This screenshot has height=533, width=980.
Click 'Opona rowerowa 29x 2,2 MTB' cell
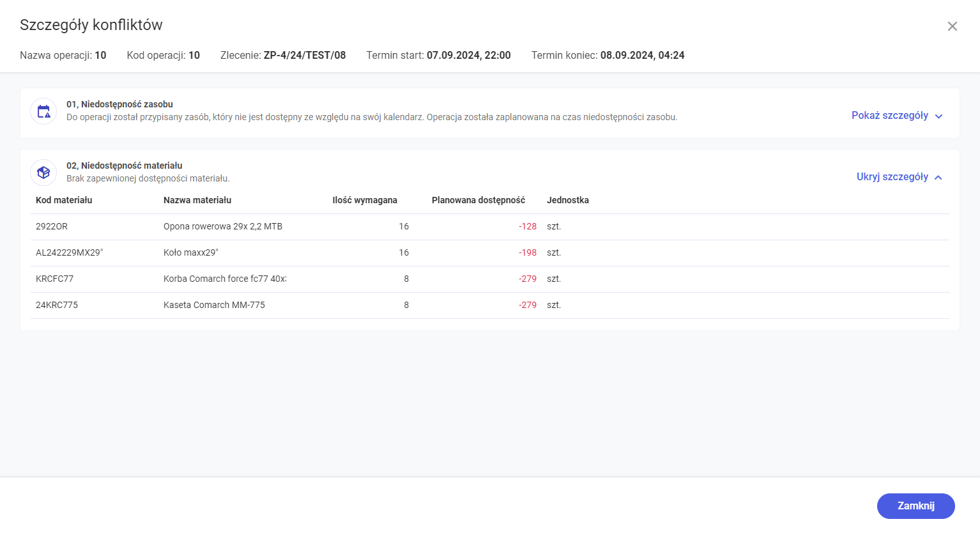pos(223,226)
